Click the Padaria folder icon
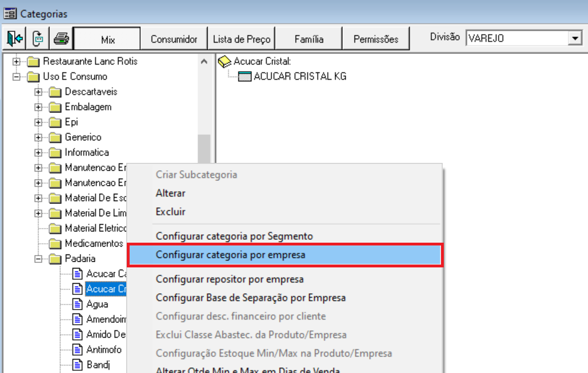 tap(55, 259)
